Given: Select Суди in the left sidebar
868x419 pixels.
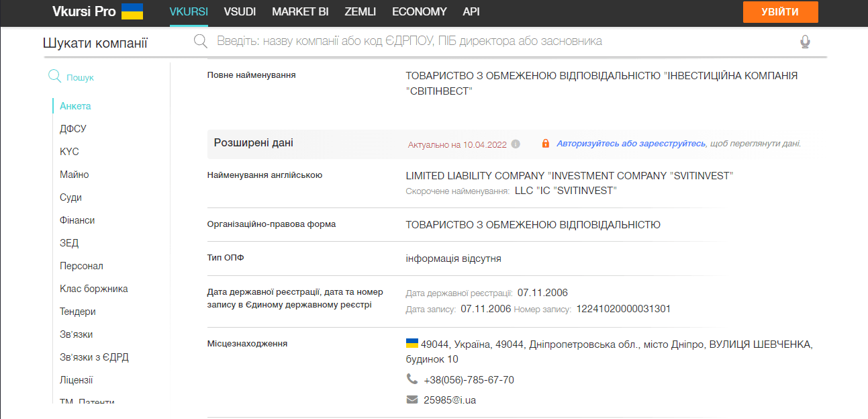Looking at the screenshot, I should 70,197.
